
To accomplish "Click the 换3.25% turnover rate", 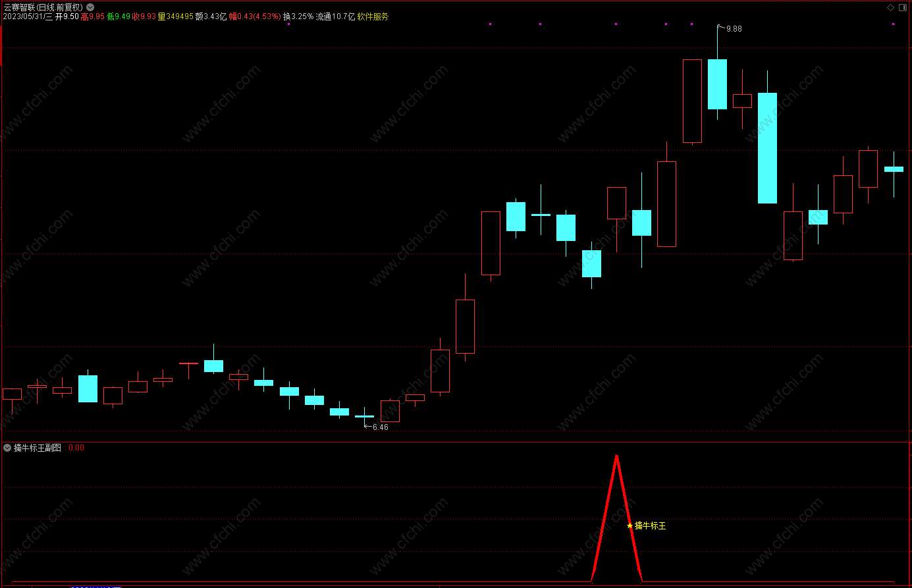I will 298,16.
